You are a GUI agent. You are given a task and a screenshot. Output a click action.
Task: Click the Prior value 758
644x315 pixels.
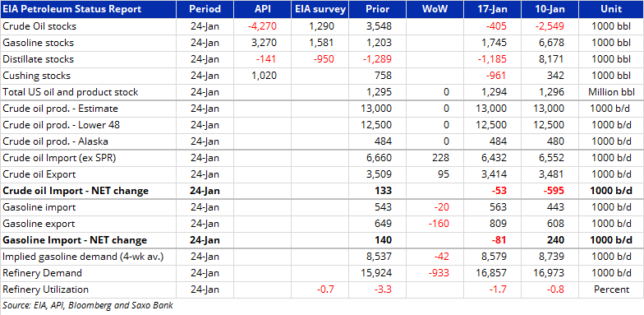383,76
